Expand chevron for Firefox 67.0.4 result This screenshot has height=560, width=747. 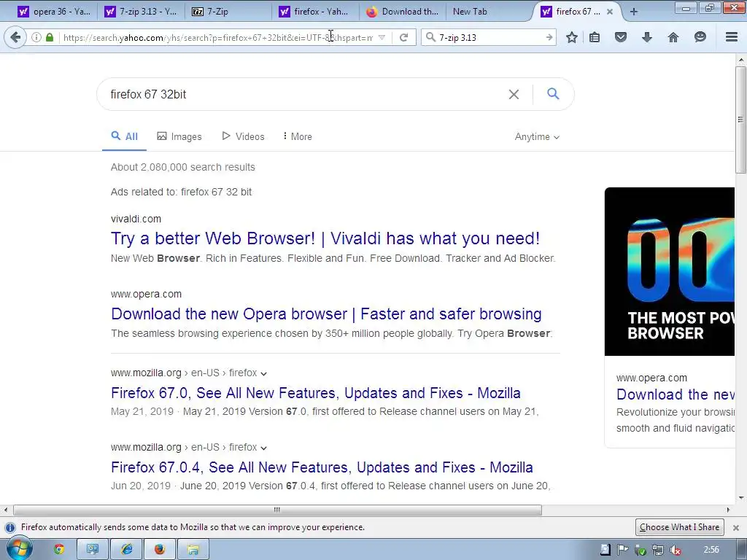click(x=263, y=448)
